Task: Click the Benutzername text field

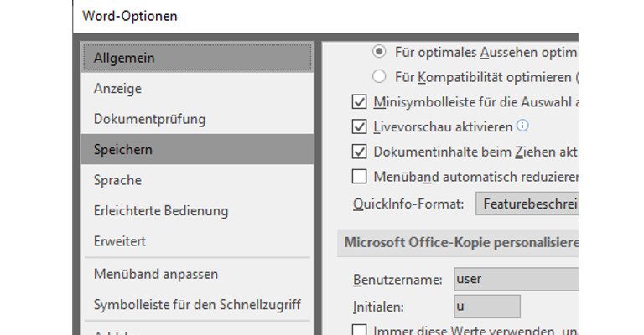Action: tap(515, 278)
